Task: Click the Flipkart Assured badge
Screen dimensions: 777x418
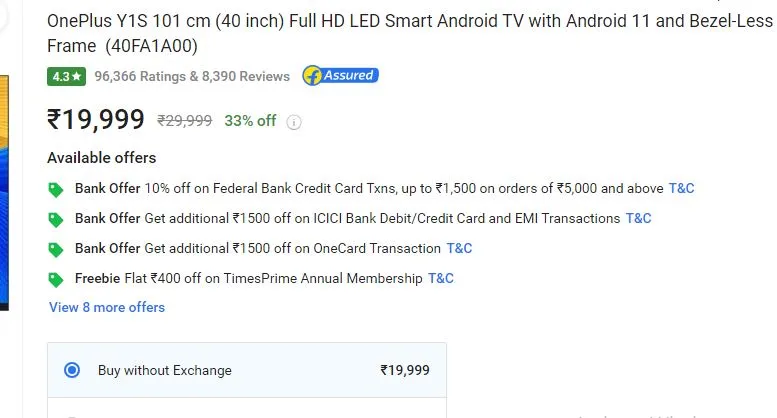Action: click(x=341, y=76)
